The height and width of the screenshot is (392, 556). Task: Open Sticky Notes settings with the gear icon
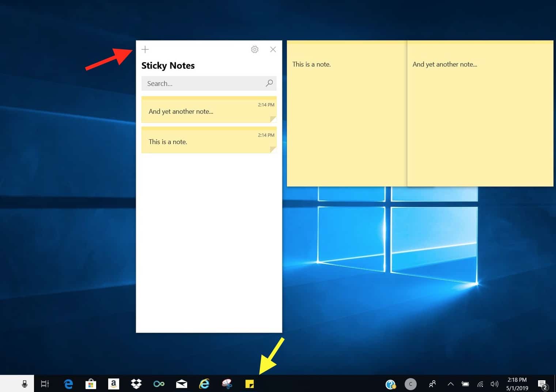[254, 49]
